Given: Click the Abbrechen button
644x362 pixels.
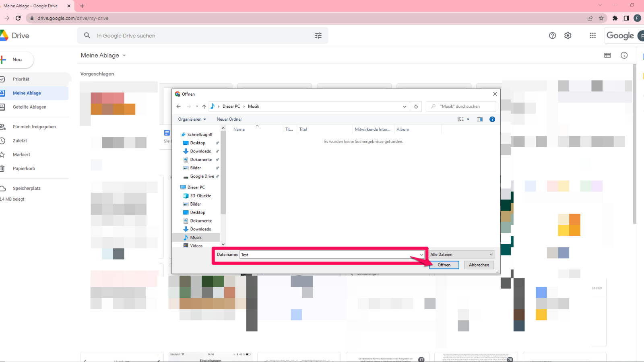Looking at the screenshot, I should [479, 265].
